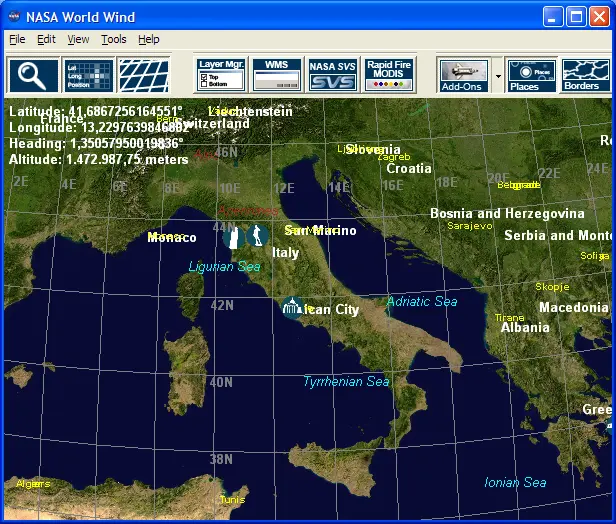Click the Sarajevo city label
Image resolution: width=616 pixels, height=524 pixels.
[x=470, y=226]
